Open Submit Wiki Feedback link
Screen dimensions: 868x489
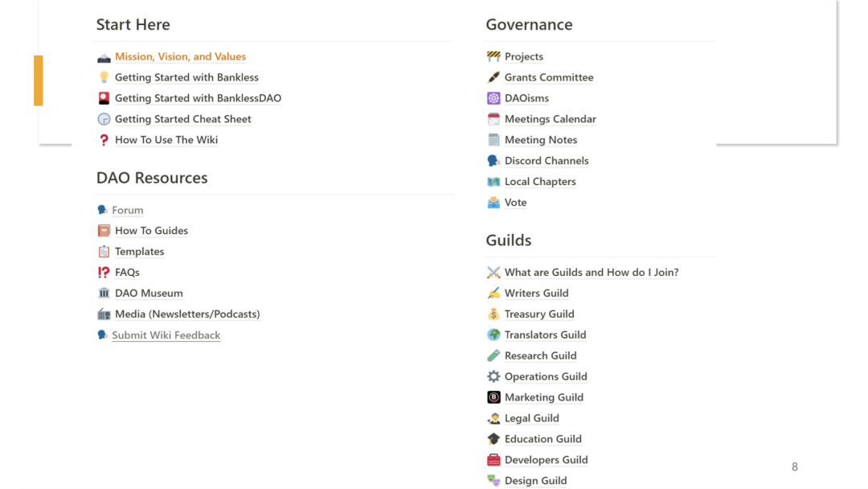(x=166, y=335)
